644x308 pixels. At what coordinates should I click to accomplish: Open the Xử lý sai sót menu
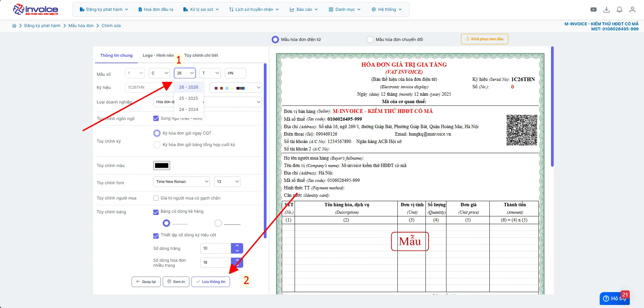tap(201, 9)
